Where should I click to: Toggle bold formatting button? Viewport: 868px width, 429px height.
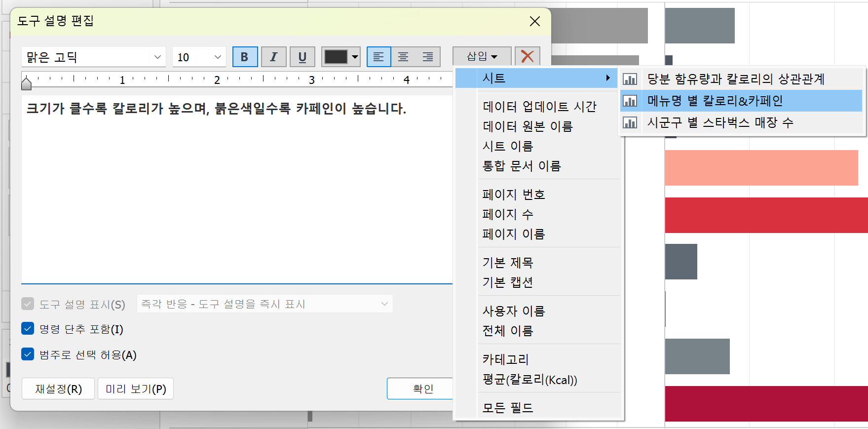pos(245,57)
